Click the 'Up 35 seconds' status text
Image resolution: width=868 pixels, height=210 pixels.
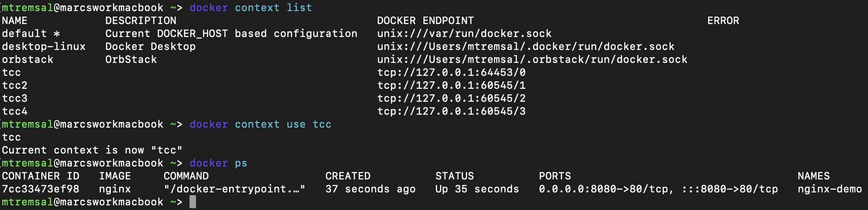(x=477, y=189)
